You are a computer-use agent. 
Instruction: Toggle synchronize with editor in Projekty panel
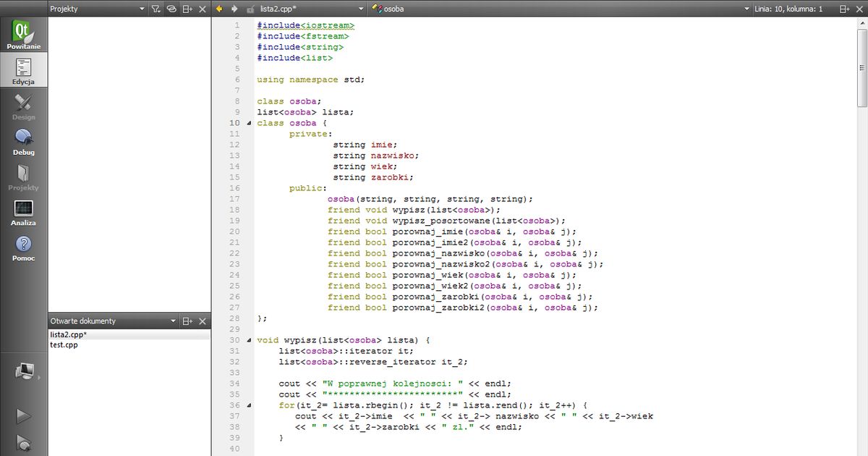[171, 9]
